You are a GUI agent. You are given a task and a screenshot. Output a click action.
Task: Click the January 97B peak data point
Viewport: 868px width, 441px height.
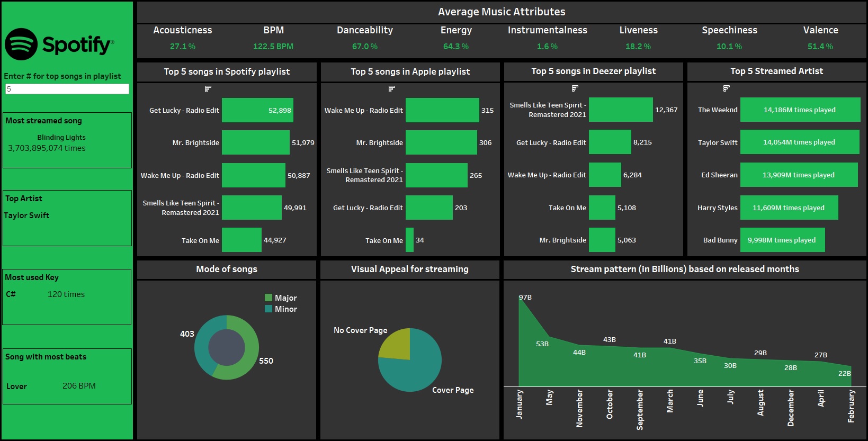[519, 298]
